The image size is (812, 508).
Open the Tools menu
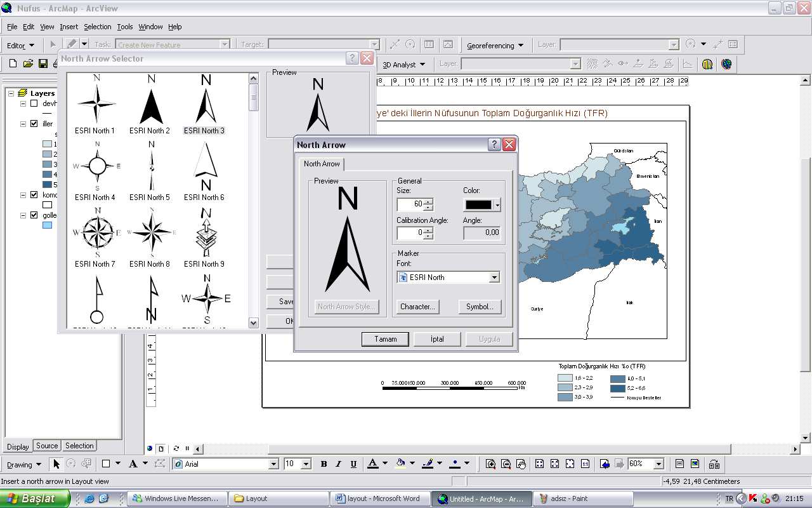pyautogui.click(x=125, y=27)
